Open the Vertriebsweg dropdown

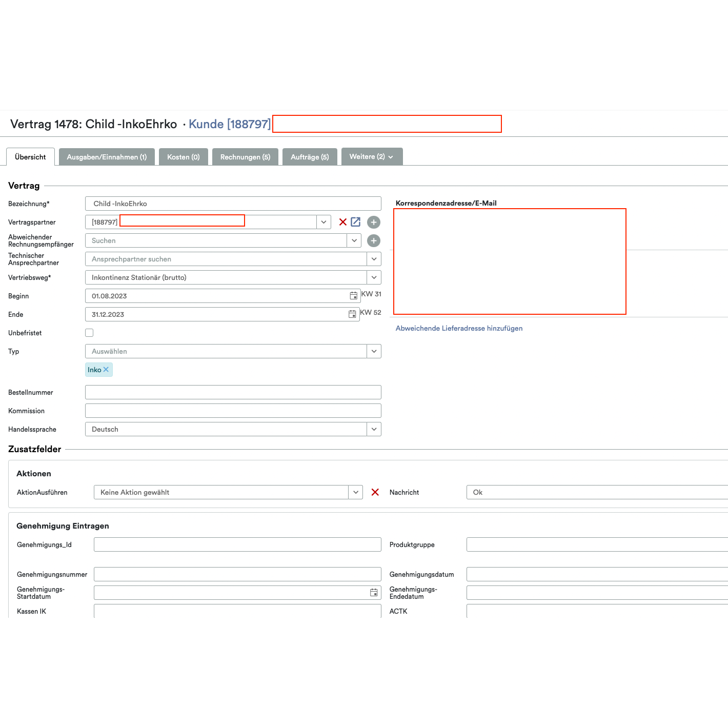(x=374, y=277)
